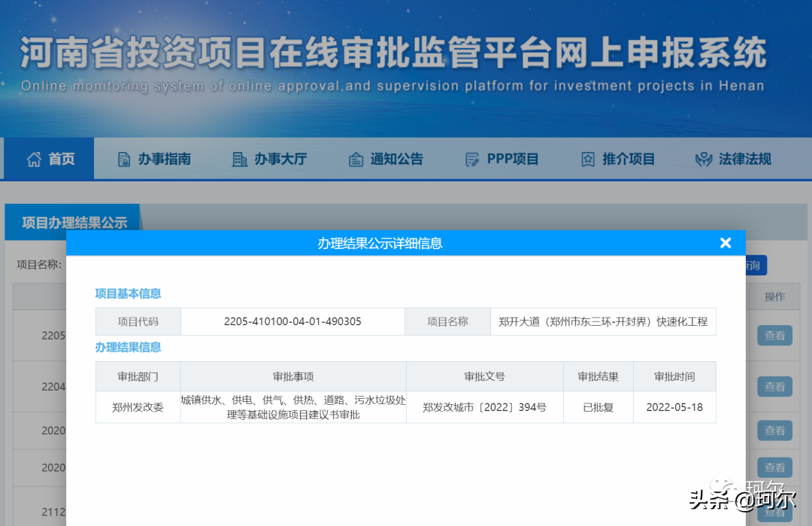Click 查看 button in the 2205 row
The image size is (812, 526).
click(774, 336)
